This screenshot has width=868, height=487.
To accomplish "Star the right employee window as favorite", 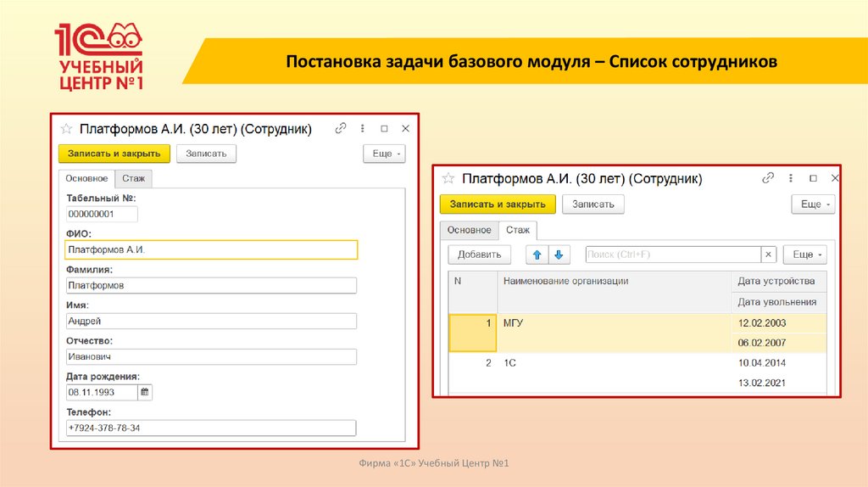I will click(x=448, y=178).
